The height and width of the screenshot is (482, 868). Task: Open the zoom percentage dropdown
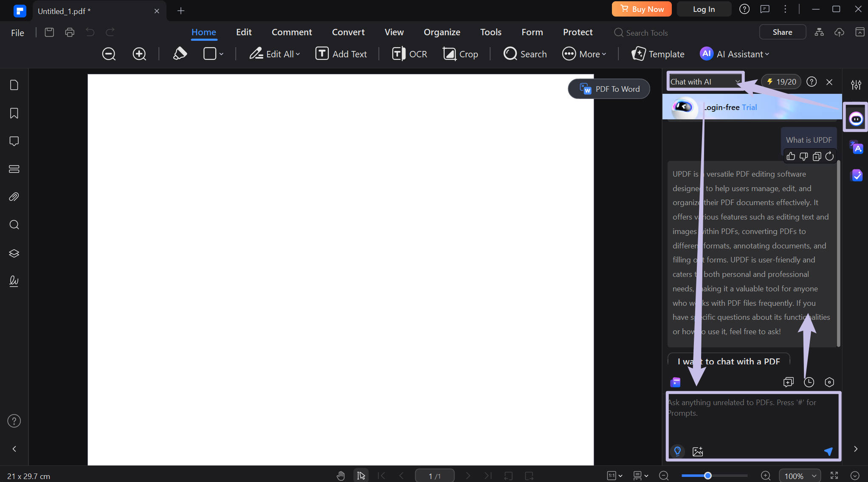pos(800,476)
